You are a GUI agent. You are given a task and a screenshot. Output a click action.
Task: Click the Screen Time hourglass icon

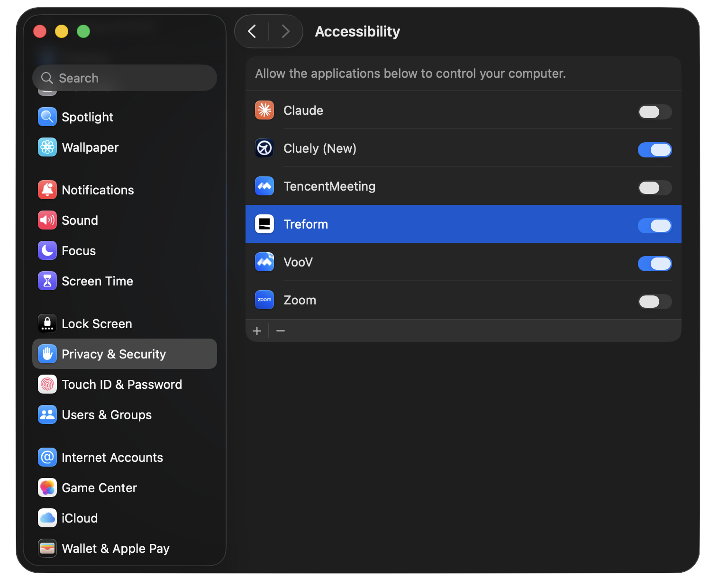47,281
